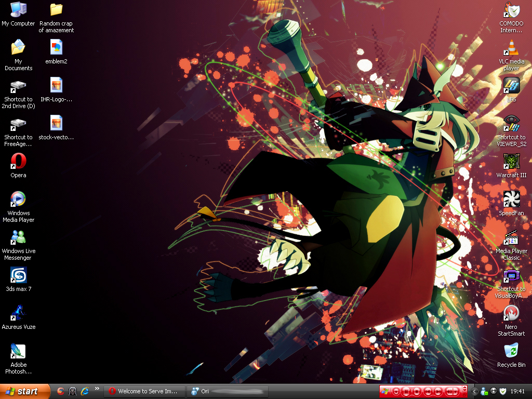The width and height of the screenshot is (532, 399).
Task: Click the round gray tray icon
Action: point(494,391)
